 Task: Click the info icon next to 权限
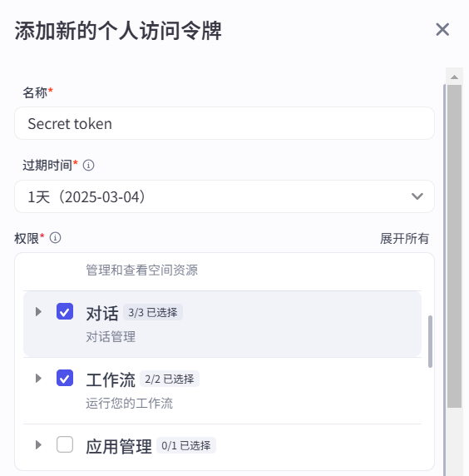pyautogui.click(x=55, y=238)
